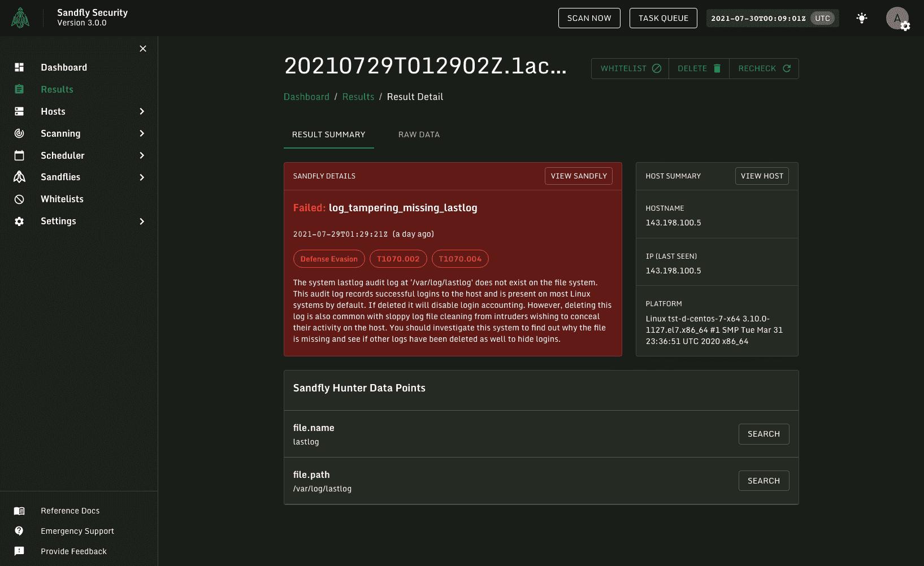Click the recheck refresh arrow icon

point(787,68)
